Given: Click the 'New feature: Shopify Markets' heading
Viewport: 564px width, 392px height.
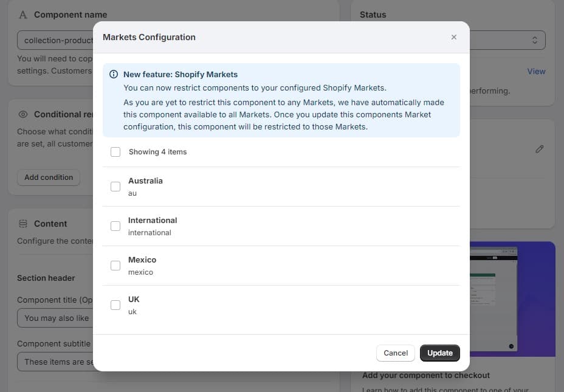Looking at the screenshot, I should point(181,74).
